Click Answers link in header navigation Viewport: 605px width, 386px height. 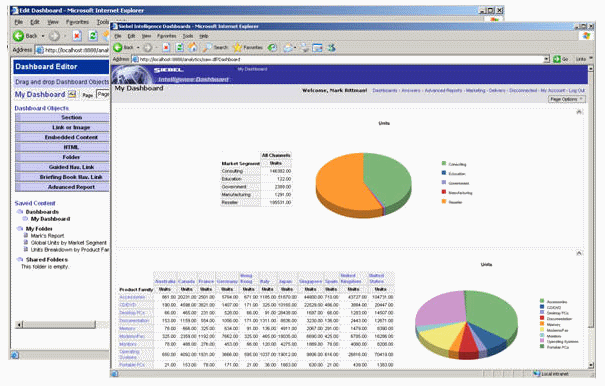(x=411, y=90)
